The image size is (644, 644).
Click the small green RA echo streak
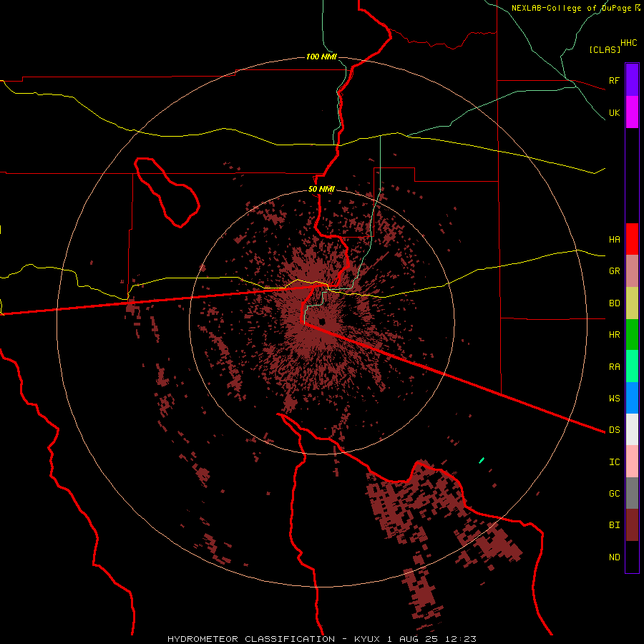pyautogui.click(x=482, y=460)
